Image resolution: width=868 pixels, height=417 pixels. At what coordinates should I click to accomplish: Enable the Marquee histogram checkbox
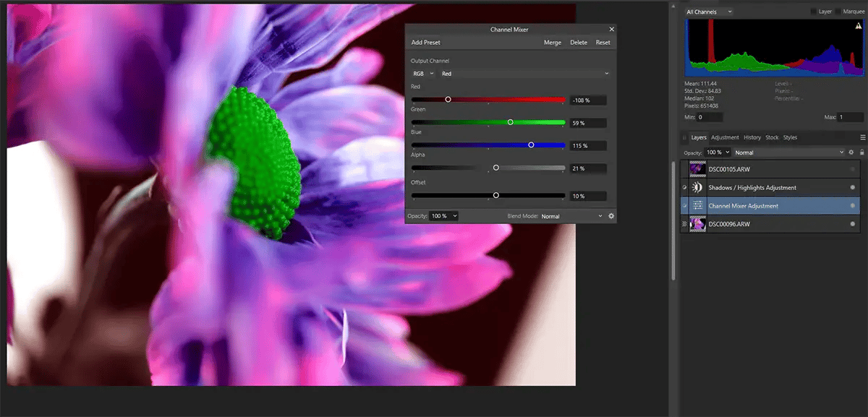click(x=838, y=12)
